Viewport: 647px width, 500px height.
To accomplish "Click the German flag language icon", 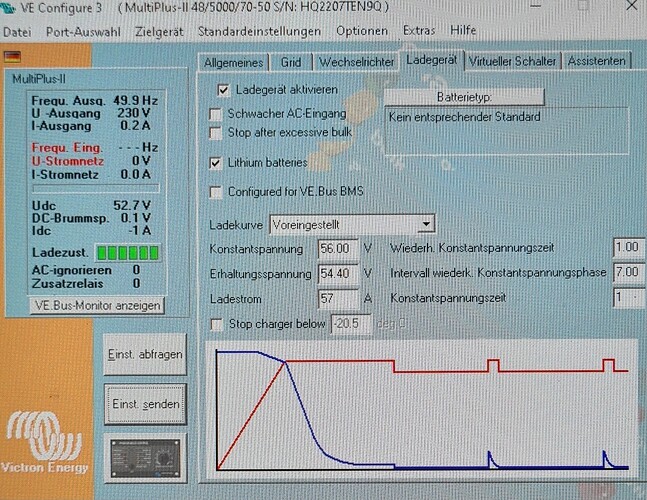I will 12,57.
